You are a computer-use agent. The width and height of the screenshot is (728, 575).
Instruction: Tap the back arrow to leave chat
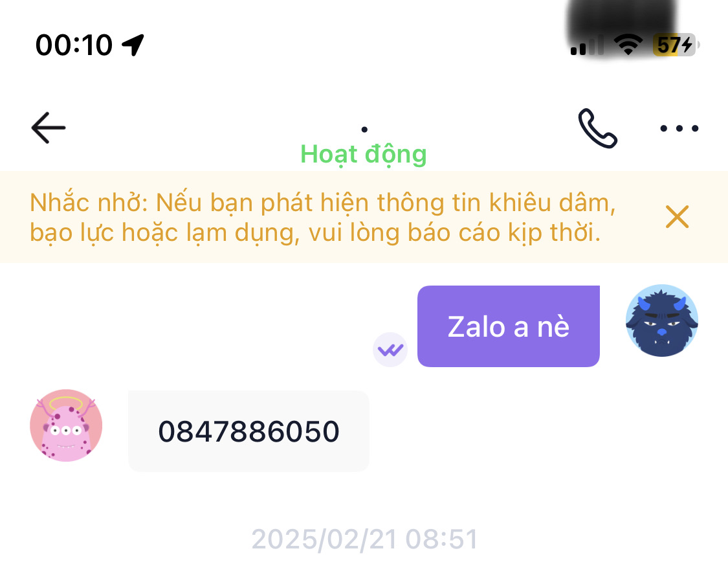point(49,128)
